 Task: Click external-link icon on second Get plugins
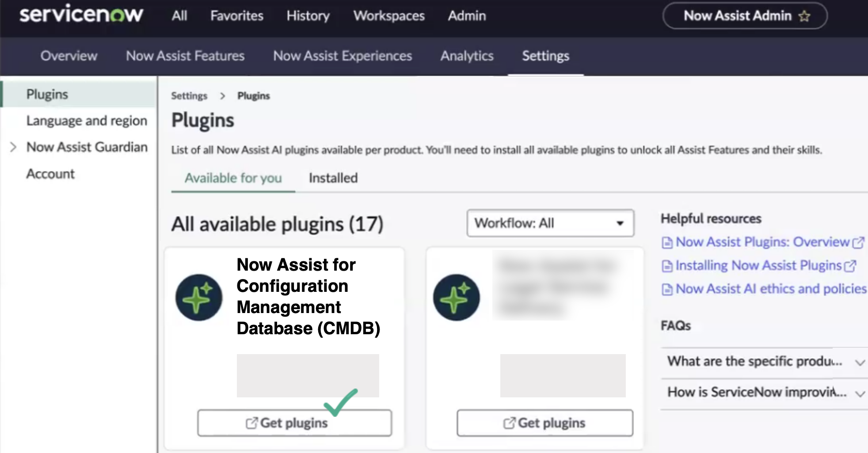pos(509,423)
